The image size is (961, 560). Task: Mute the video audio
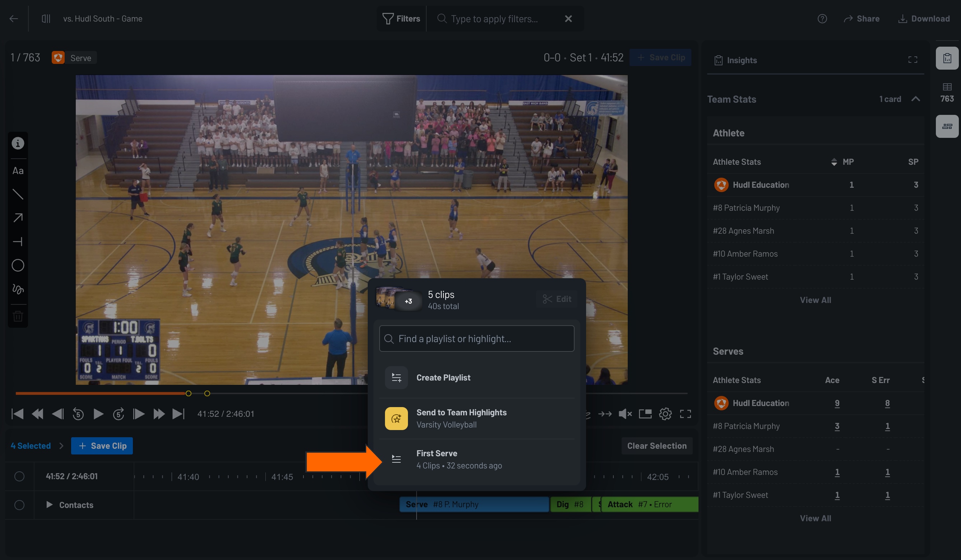pos(625,414)
